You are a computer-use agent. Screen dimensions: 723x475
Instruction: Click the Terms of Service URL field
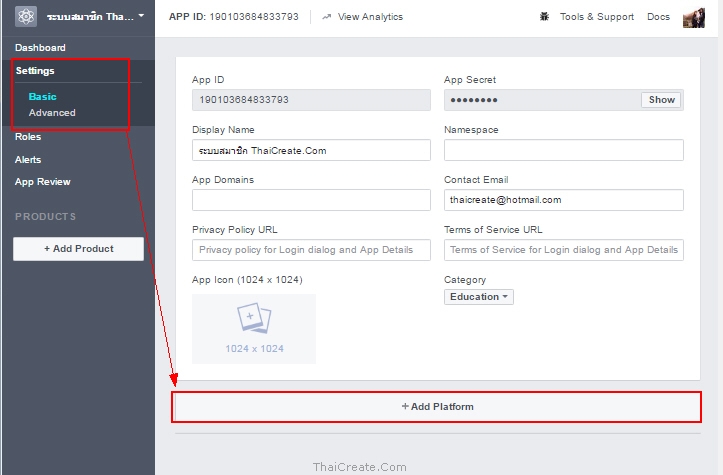(563, 250)
